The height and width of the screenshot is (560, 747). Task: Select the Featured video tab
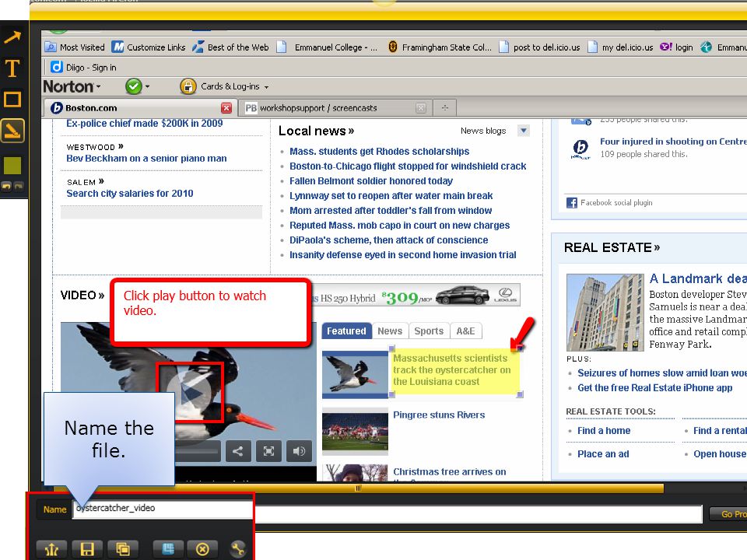(x=346, y=331)
